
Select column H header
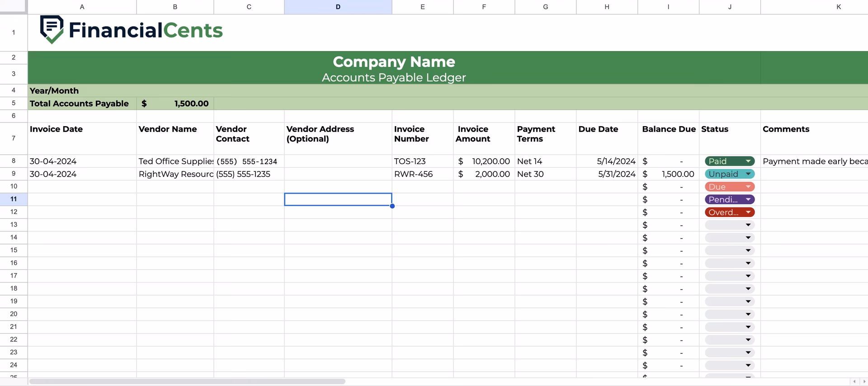click(x=607, y=7)
